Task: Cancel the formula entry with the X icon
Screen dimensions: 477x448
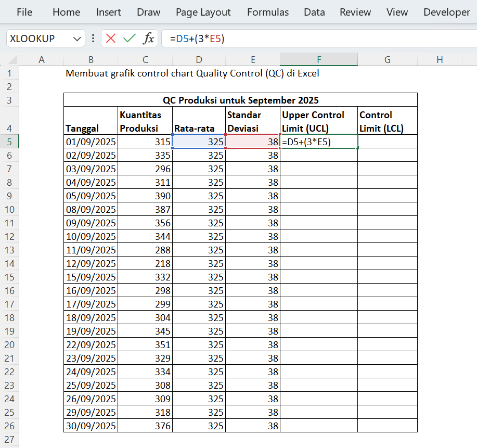Action: point(111,39)
